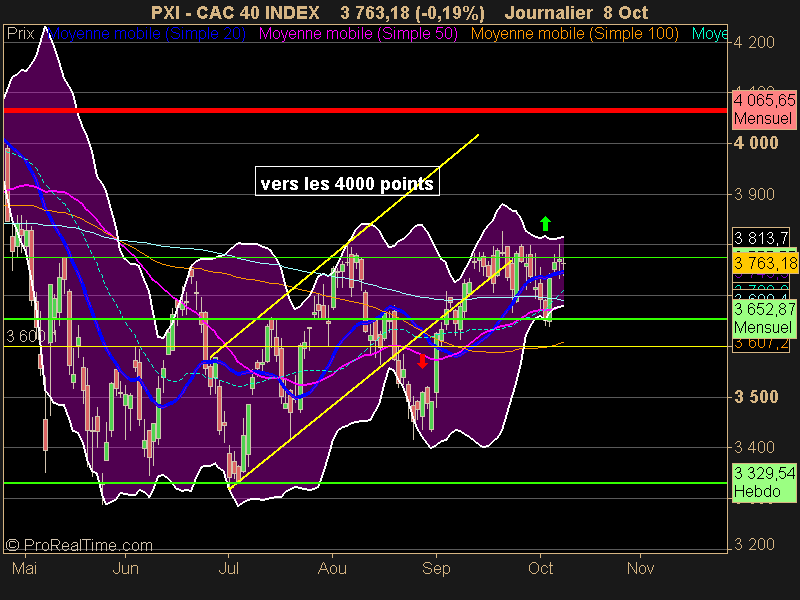
Task: Click the title's 3 763,18 (-0,19%) quote
Action: click(x=412, y=12)
